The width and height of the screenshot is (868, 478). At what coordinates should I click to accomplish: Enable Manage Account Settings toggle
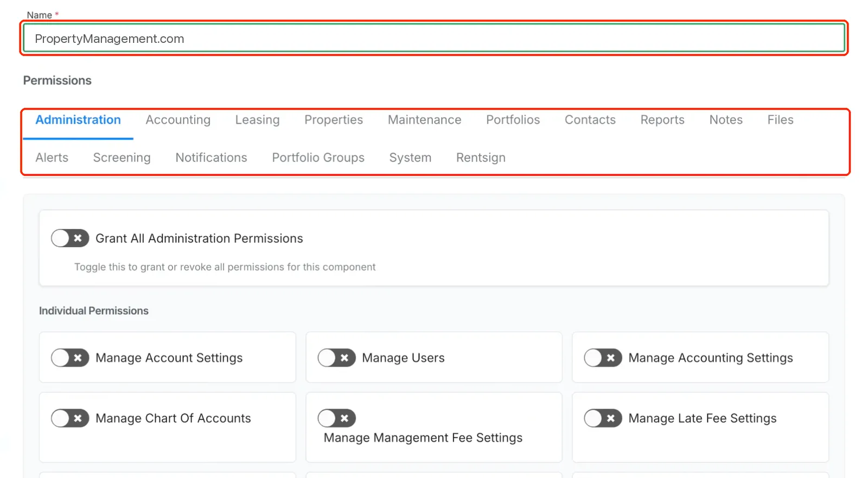point(70,358)
